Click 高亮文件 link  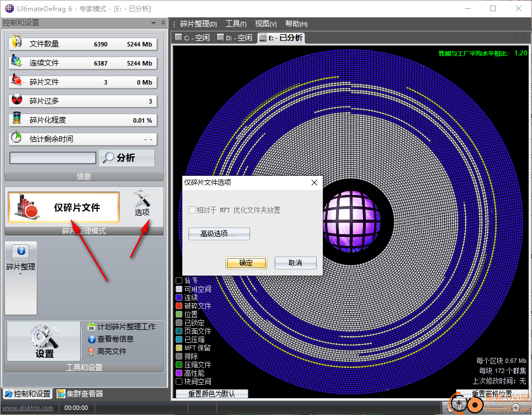[112, 352]
